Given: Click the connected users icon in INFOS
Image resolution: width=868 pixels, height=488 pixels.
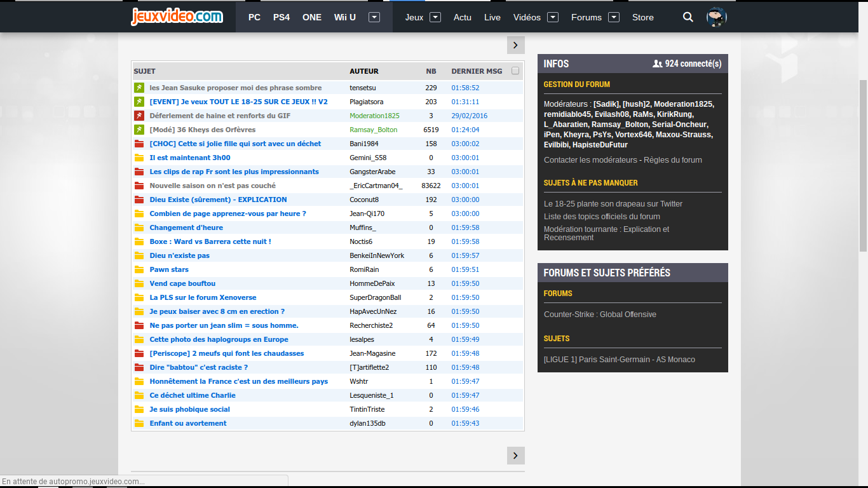Looking at the screenshot, I should point(658,64).
